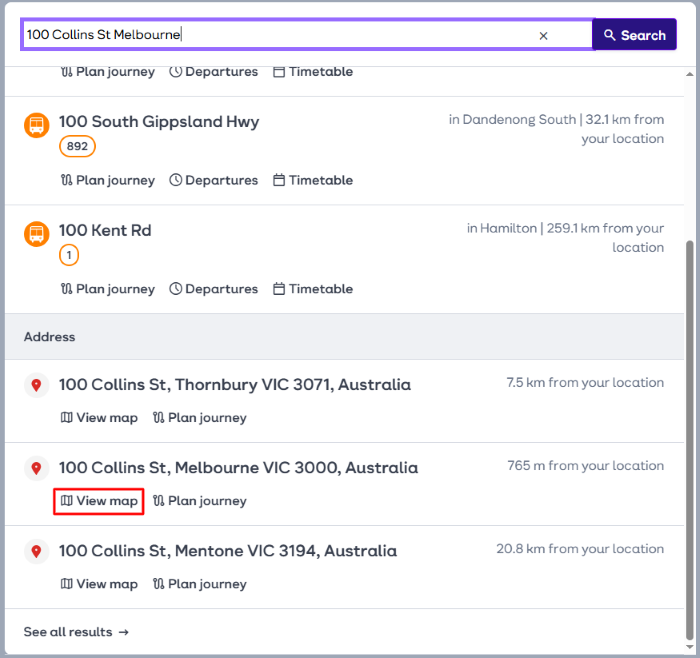Screen dimensions: 700x658
Task: Select route 892 badge
Action: (77, 147)
